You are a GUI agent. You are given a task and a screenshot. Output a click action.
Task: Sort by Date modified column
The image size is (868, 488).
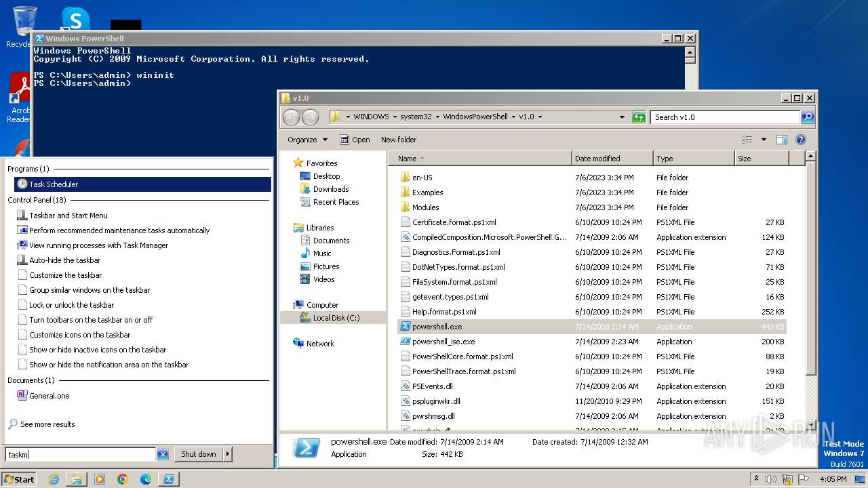pyautogui.click(x=612, y=159)
